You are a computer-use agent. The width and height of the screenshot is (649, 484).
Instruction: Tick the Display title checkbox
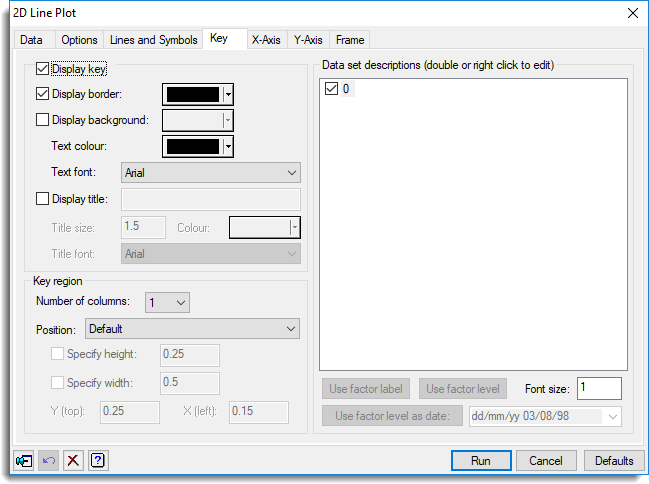point(42,199)
